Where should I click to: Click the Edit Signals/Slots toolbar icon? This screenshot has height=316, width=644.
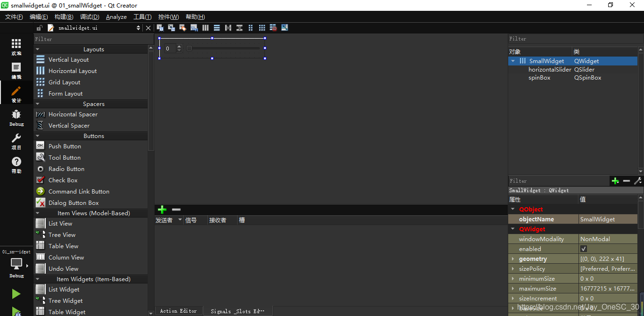point(172,28)
